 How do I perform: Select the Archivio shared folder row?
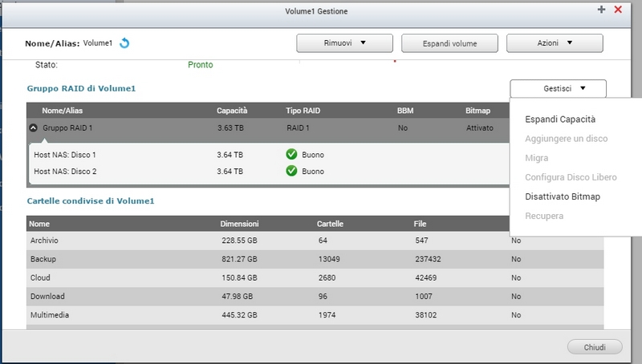(47, 241)
